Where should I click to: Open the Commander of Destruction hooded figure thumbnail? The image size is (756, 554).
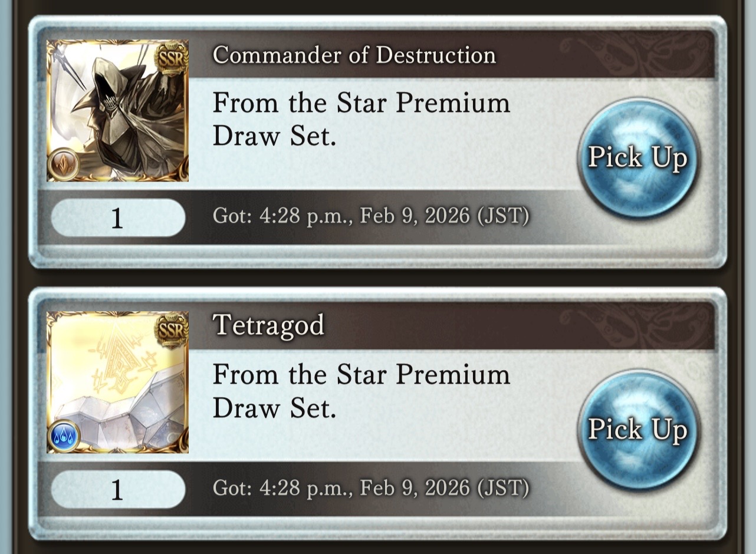[x=117, y=111]
